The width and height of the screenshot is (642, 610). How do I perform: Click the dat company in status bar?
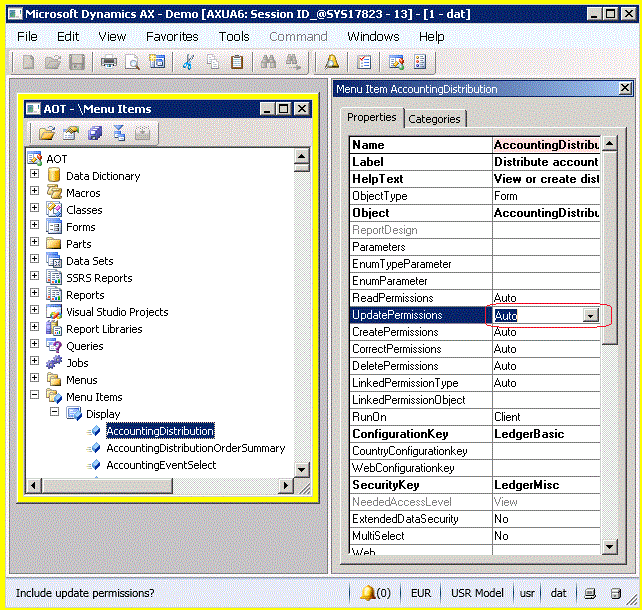pos(558,593)
